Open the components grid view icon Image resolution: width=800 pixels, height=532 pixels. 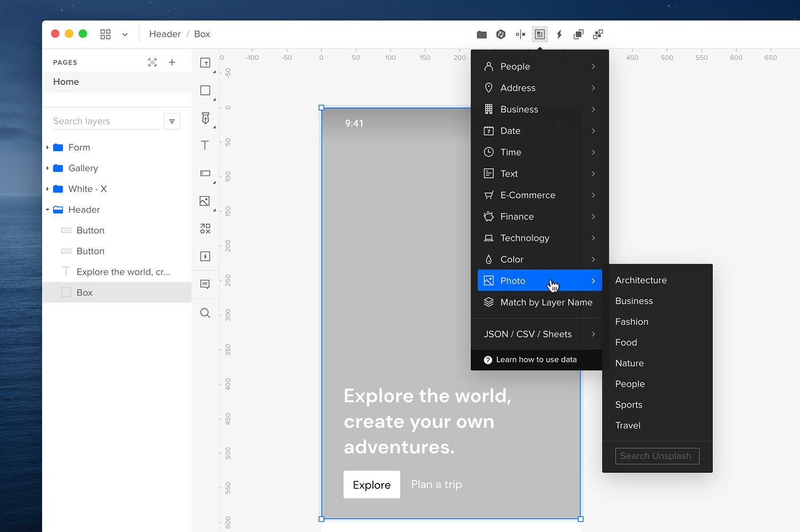coord(105,34)
